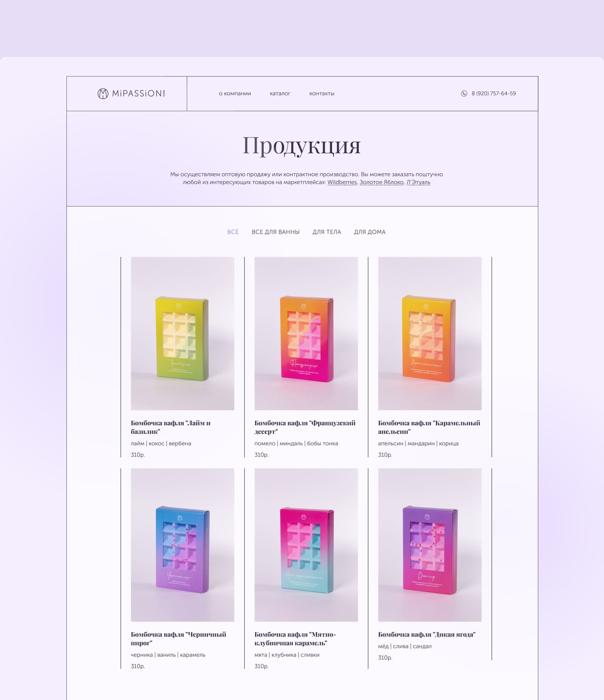Open the «о компании» menu item
Screen dimensions: 604x700
235,94
